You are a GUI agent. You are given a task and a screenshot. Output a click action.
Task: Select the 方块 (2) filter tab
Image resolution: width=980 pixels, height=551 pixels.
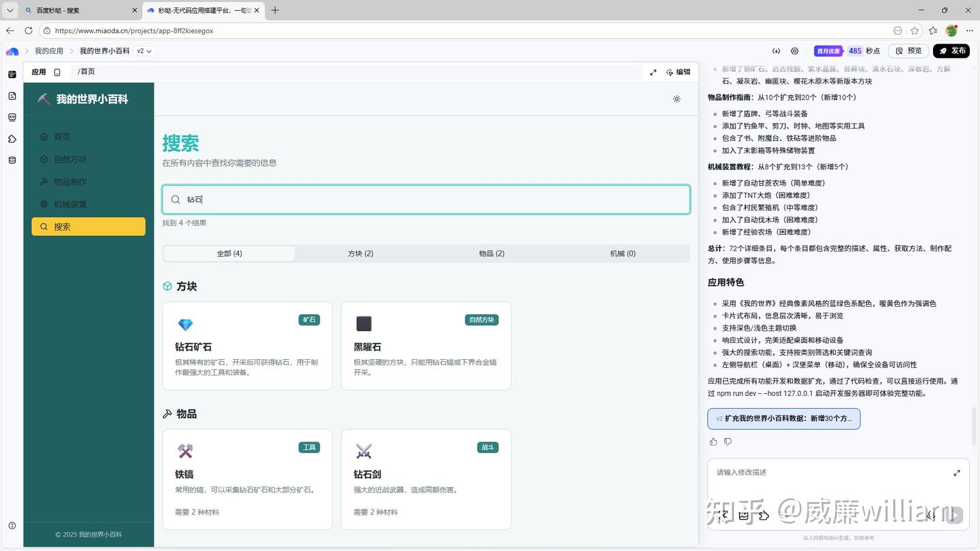360,254
